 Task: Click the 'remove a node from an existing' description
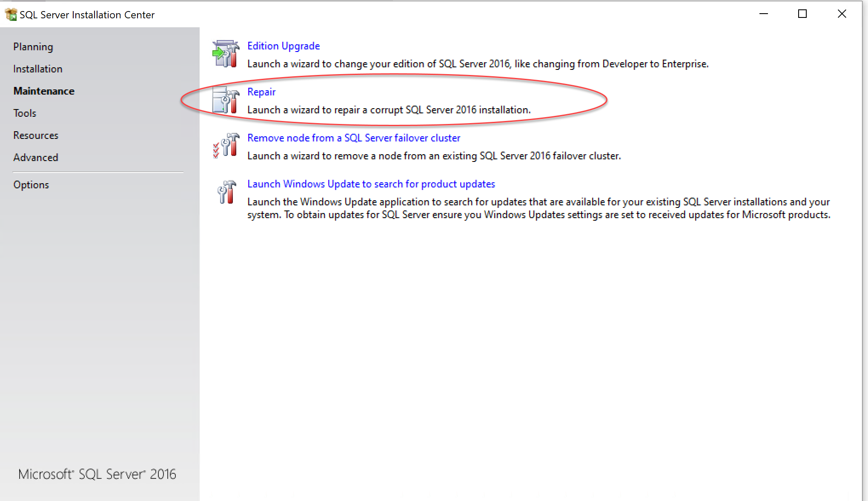coord(434,155)
